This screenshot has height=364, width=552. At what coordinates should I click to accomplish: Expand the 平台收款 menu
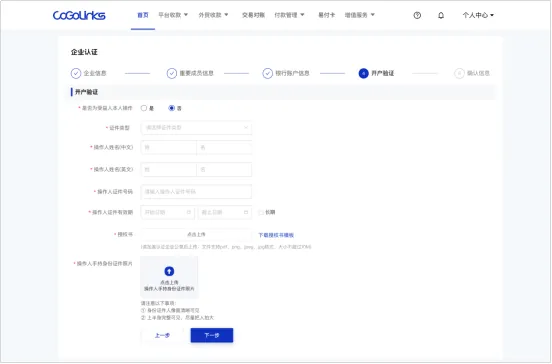pyautogui.click(x=173, y=15)
